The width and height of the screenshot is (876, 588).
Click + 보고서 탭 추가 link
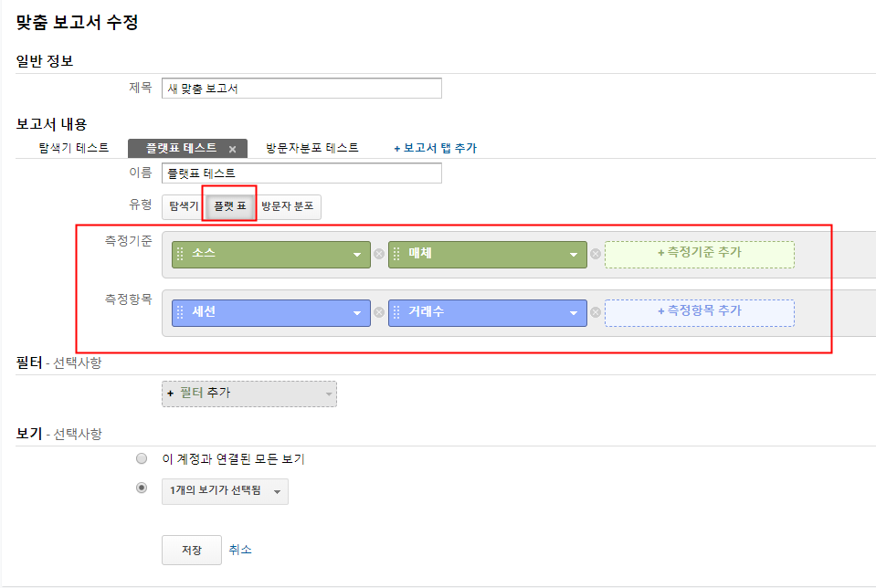(x=435, y=148)
